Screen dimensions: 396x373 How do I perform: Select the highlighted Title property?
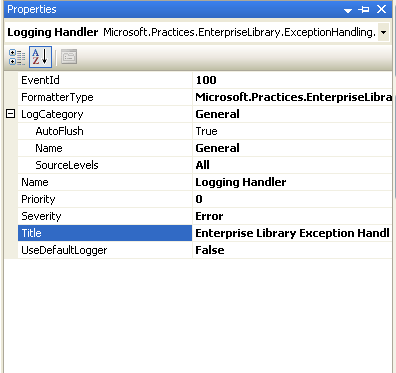click(x=105, y=233)
